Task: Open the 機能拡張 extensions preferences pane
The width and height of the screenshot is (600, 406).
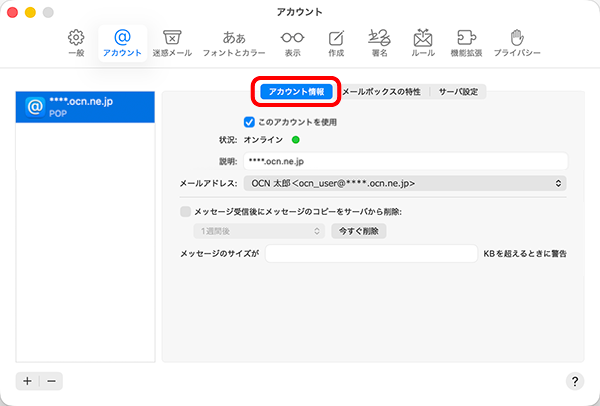Action: point(466,41)
